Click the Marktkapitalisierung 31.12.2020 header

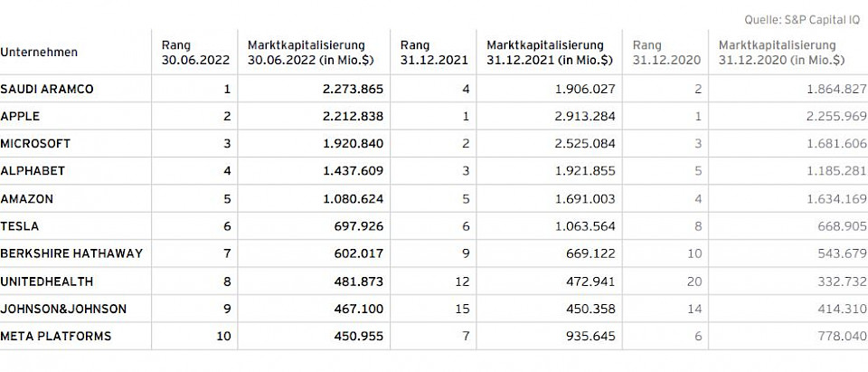782,52
